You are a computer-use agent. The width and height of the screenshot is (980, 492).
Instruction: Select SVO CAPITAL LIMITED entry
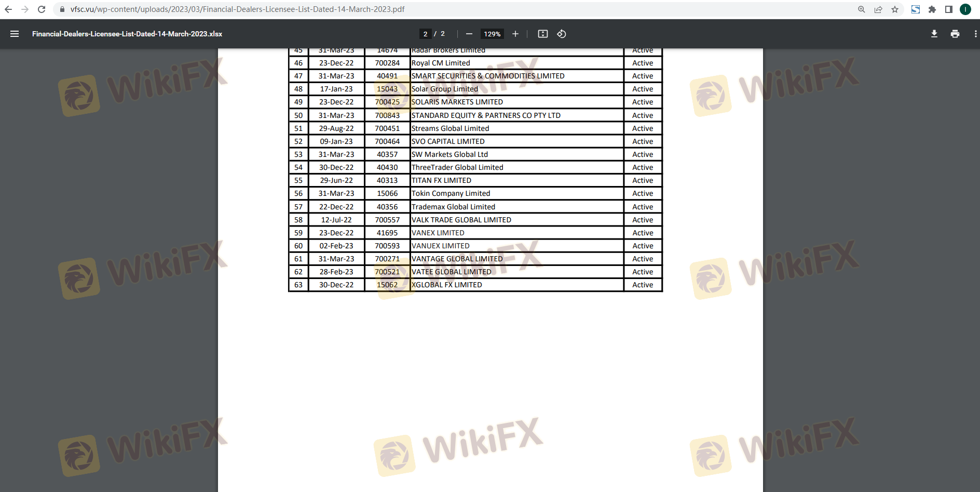[x=448, y=141]
